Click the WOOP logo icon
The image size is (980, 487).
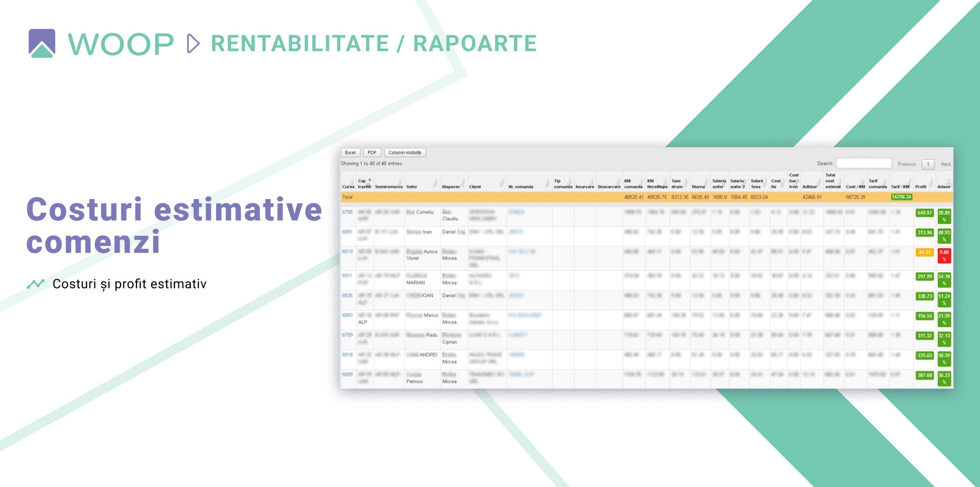click(x=42, y=43)
